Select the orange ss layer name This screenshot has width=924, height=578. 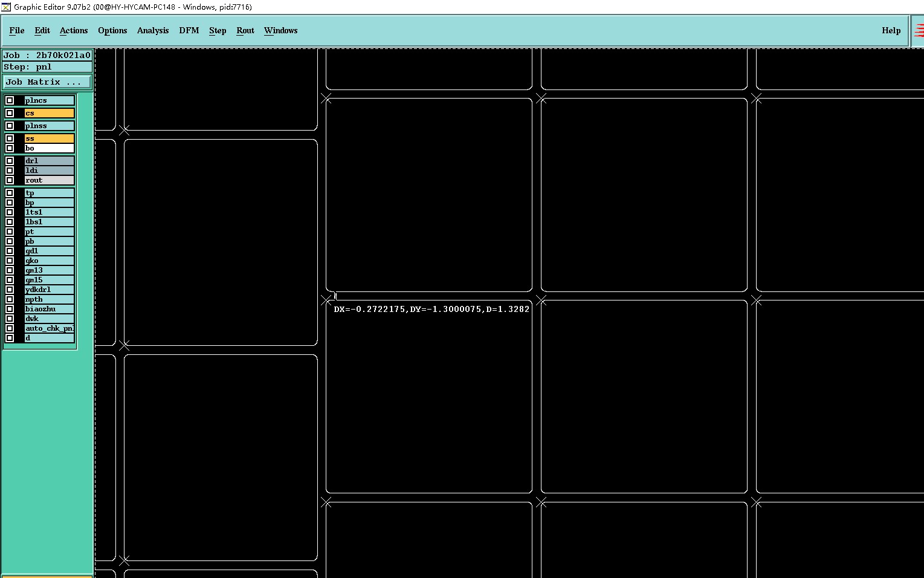click(x=50, y=138)
